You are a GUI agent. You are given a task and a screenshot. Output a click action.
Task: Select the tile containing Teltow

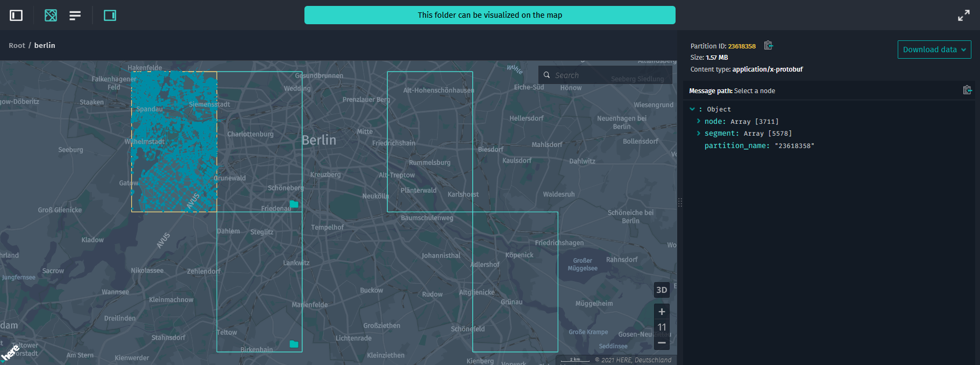click(x=259, y=282)
